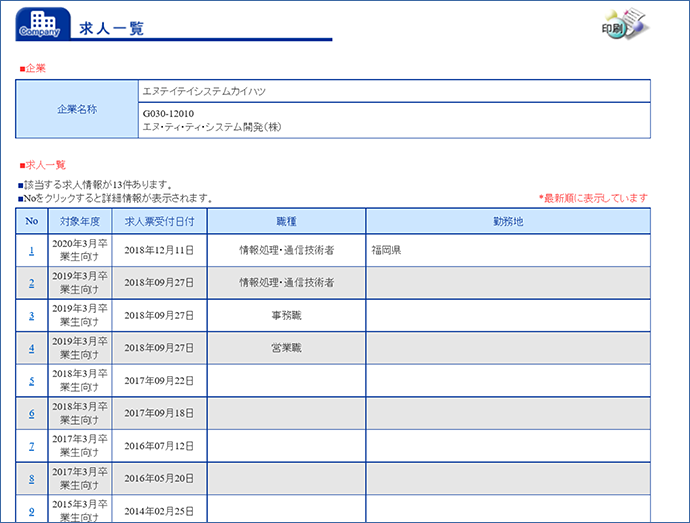
Task: Click 情報処理・通信技術者 in row 2
Action: click(x=286, y=283)
